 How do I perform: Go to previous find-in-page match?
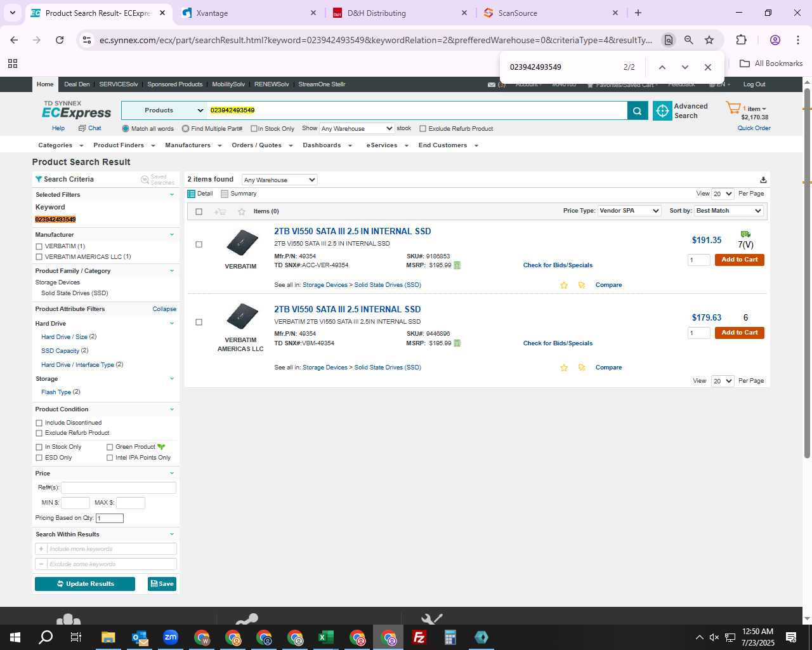click(x=662, y=67)
